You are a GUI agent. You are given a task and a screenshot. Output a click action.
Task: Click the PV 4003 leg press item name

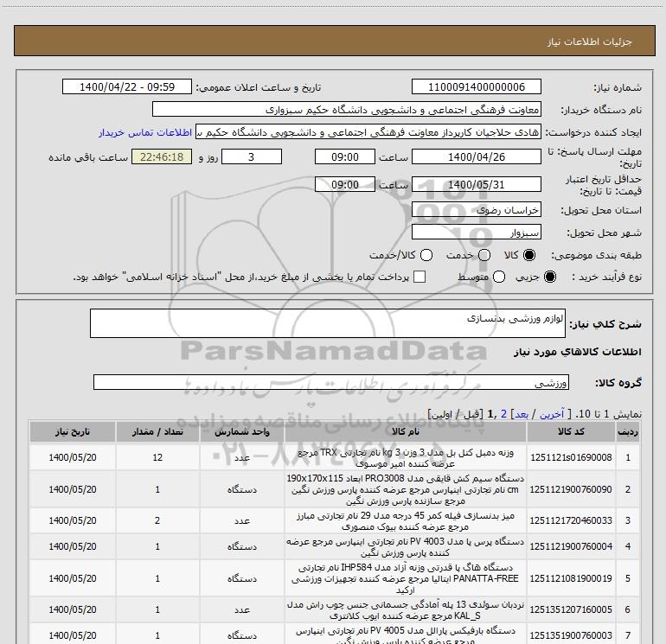(405, 547)
